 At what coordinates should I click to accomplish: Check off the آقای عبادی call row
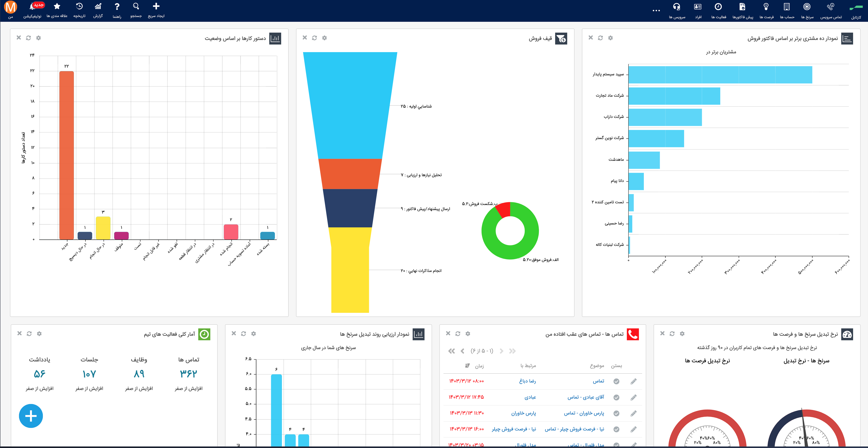616,397
